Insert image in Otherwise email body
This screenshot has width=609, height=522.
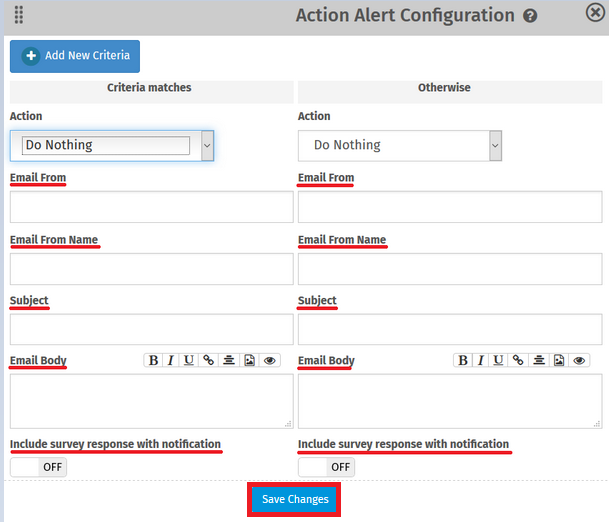tap(559, 360)
